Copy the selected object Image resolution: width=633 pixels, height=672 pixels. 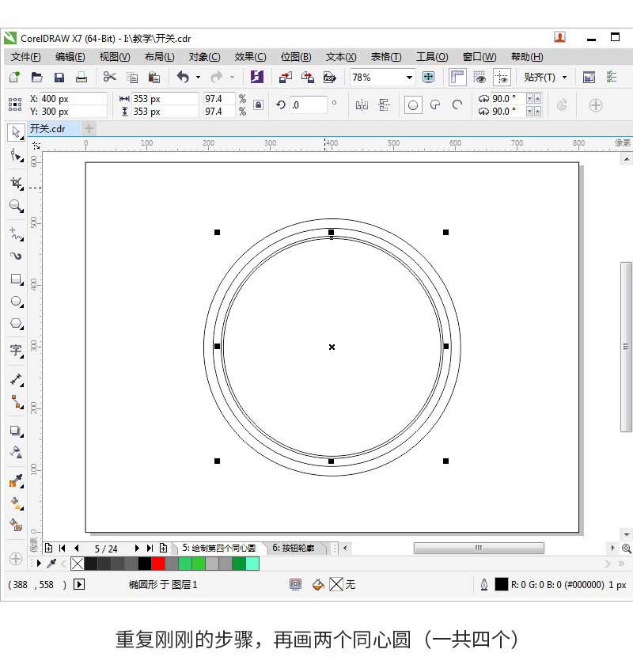(x=132, y=77)
